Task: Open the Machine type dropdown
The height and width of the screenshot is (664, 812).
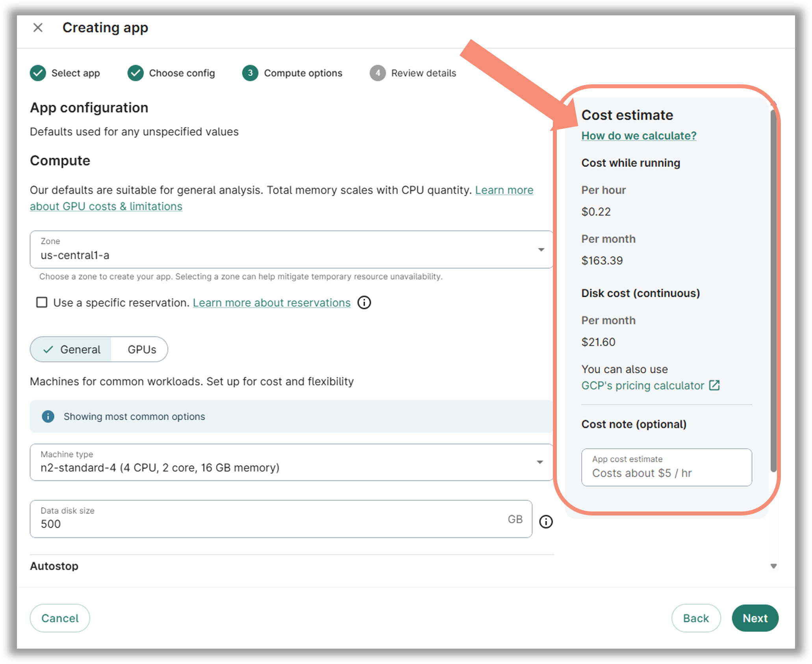Action: [291, 462]
